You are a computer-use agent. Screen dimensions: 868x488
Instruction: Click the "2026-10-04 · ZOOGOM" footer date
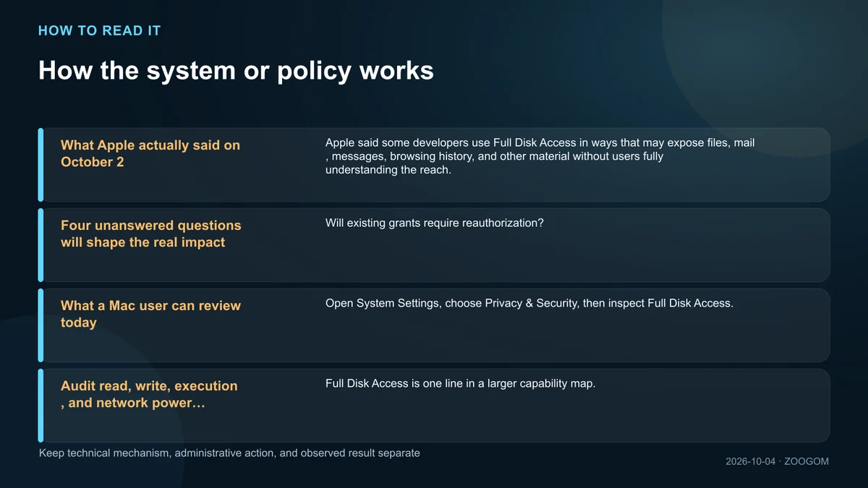coord(778,461)
